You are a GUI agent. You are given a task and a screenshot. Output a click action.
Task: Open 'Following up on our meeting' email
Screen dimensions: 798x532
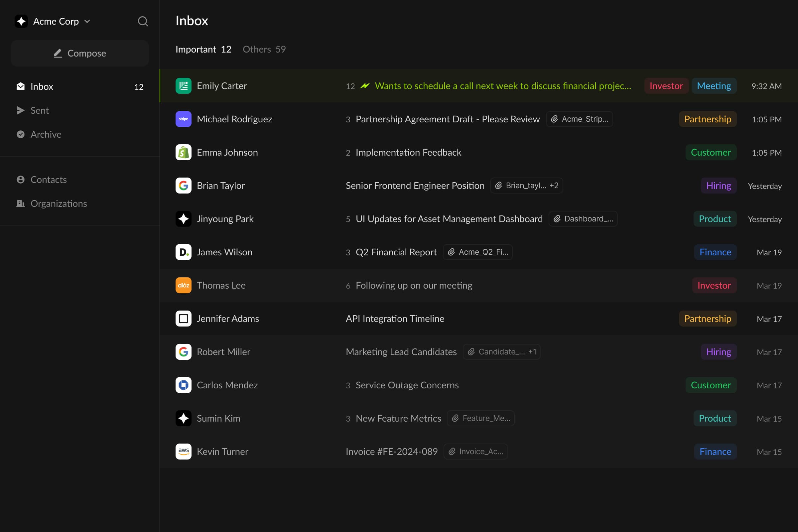point(478,285)
